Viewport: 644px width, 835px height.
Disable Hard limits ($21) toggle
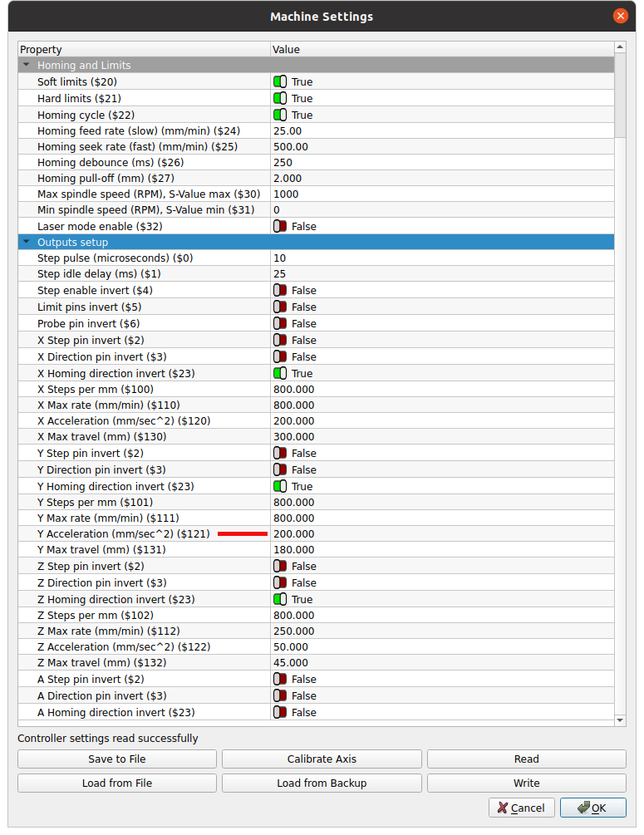[280, 99]
